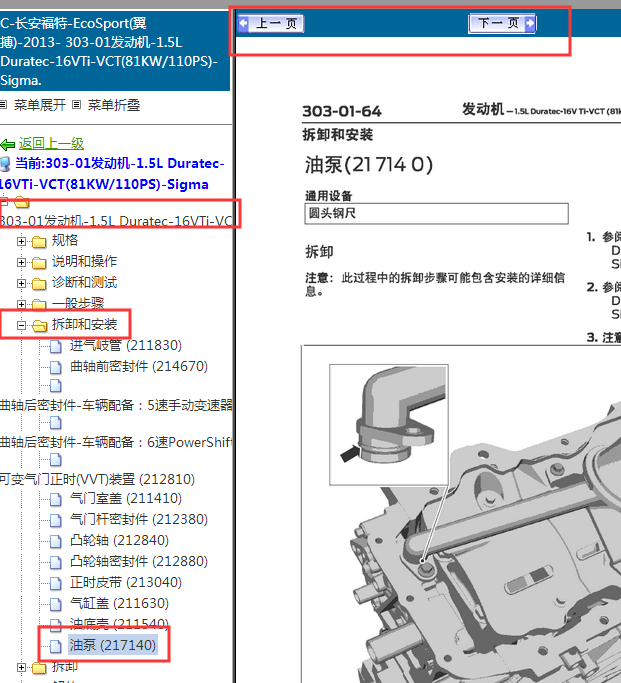Select root node 303-01发动机-1.5L Duratec-16VTi-VCT

(116, 221)
